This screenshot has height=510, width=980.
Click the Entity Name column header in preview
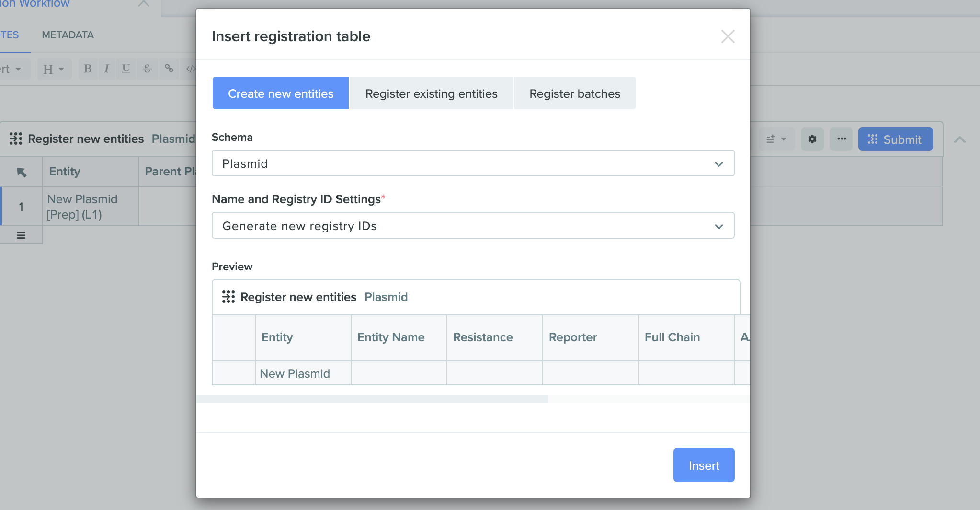399,337
